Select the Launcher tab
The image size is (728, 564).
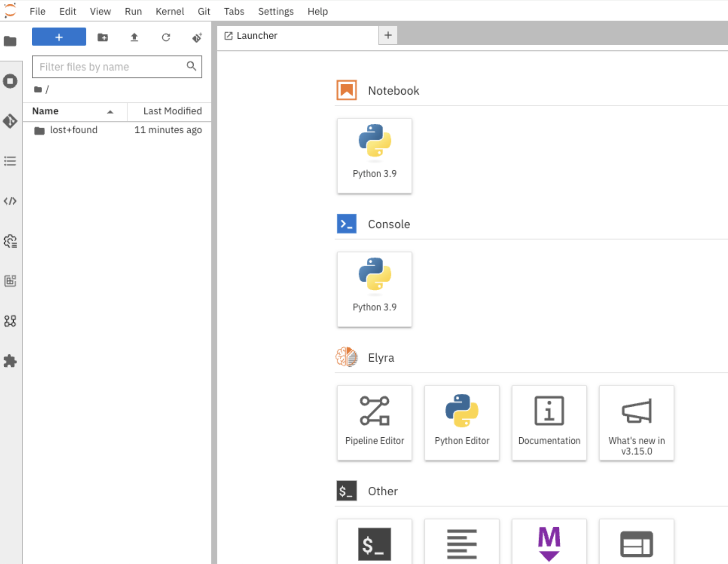click(x=298, y=36)
